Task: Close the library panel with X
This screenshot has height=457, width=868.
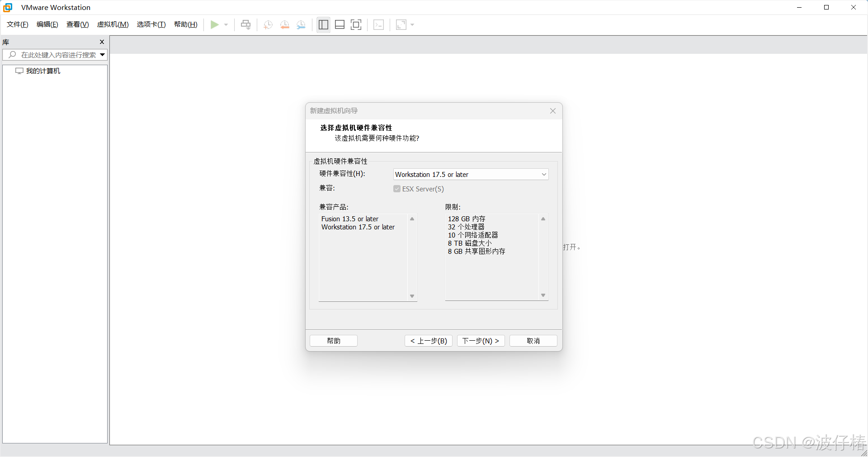Action: coord(102,42)
